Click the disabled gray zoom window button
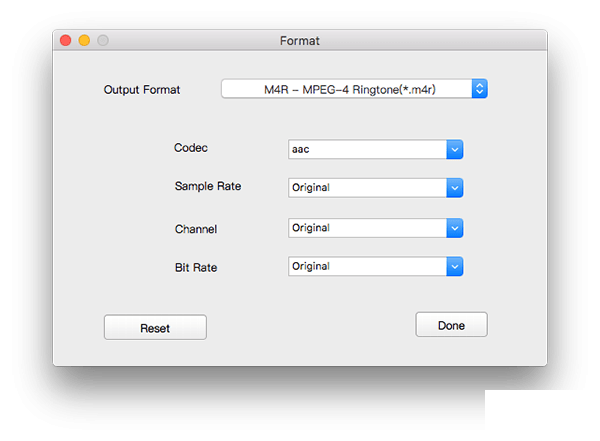The width and height of the screenshot is (600, 441). pyautogui.click(x=103, y=40)
